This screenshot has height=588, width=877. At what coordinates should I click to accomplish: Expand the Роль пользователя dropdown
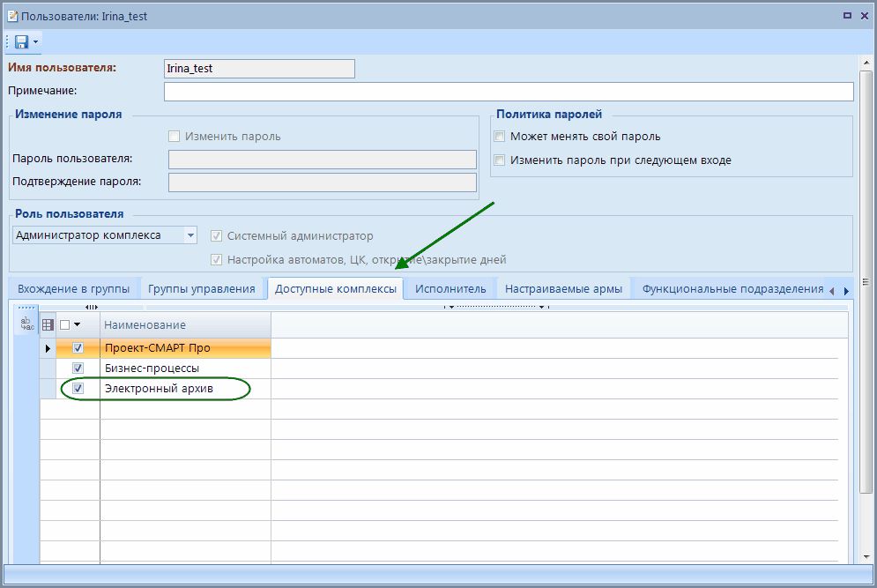190,235
